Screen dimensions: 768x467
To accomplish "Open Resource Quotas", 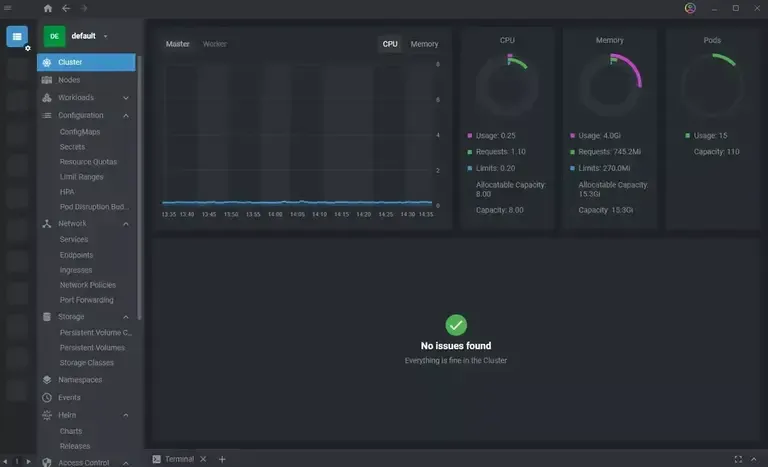I will click(x=88, y=162).
